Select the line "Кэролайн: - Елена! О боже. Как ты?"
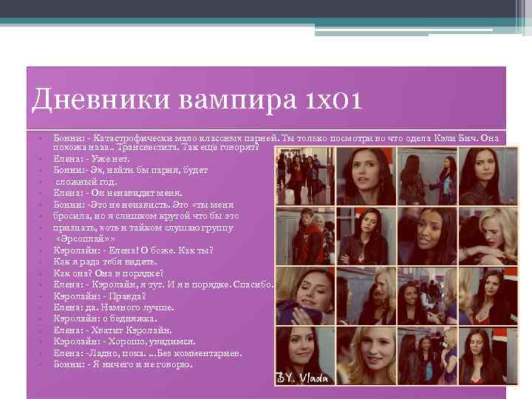This screenshot has height=399, width=532. [133, 250]
